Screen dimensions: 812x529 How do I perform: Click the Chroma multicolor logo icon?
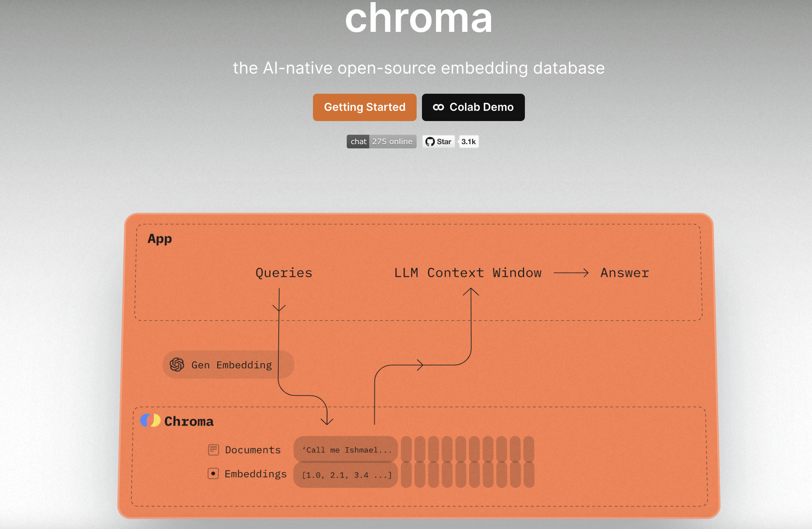[150, 420]
